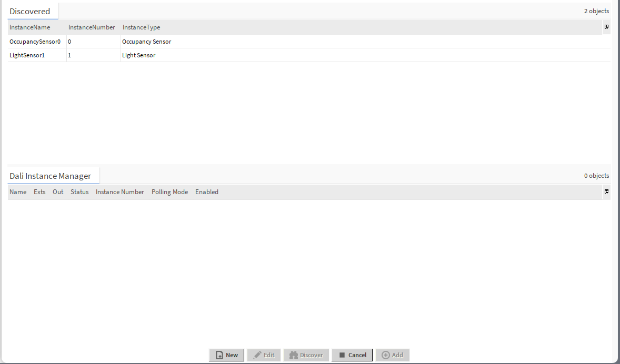
Task: Click the '0 objects' count label
Action: [596, 176]
